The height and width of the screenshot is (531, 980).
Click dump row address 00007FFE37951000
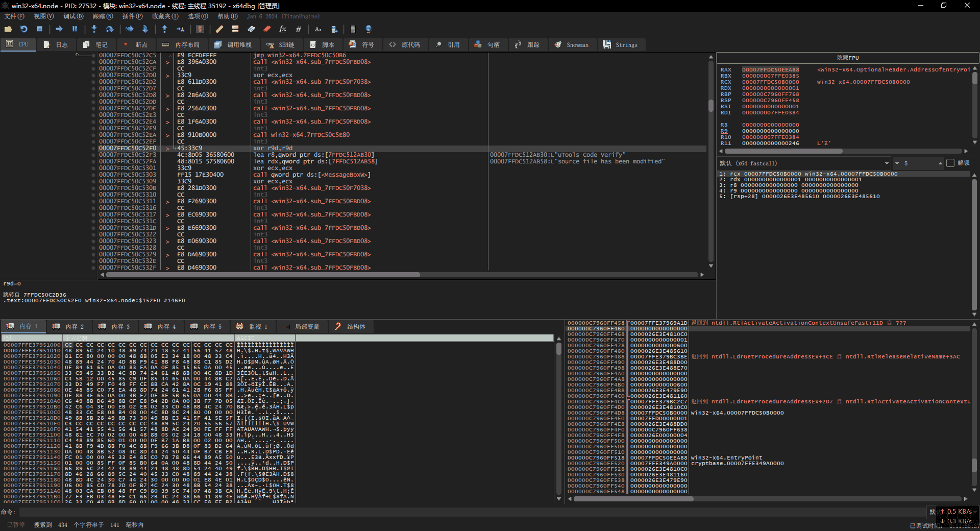tap(32, 345)
